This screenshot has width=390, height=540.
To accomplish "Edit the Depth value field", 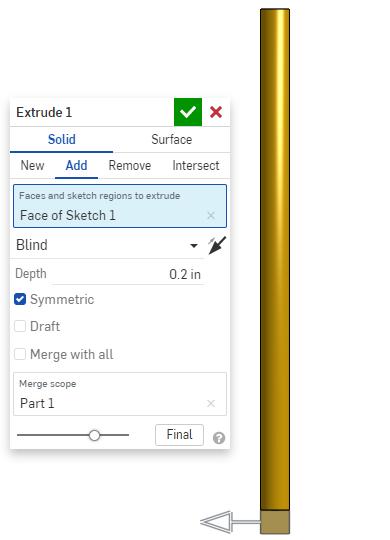I will coord(128,274).
